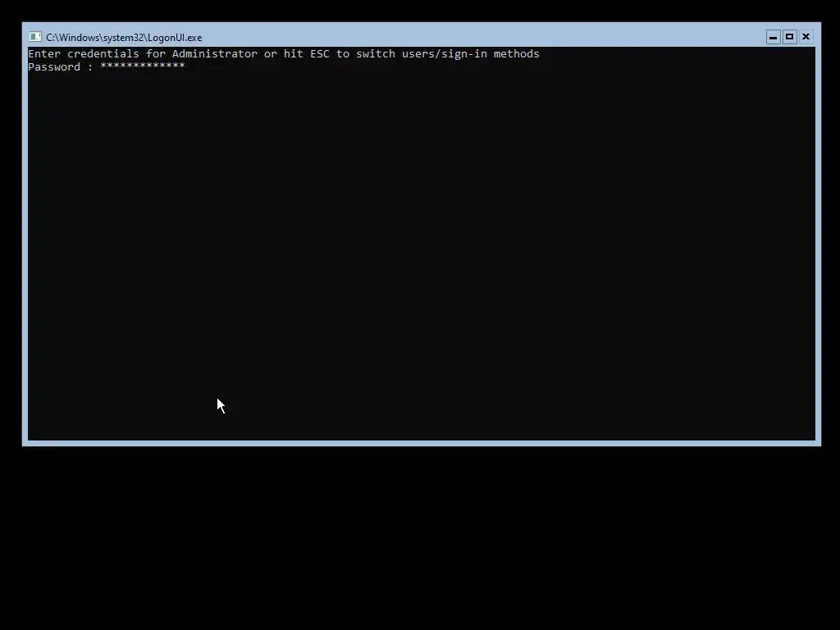Screen dimensions: 840x630
Task: Close the LogonUI.exe console window
Action: [x=806, y=37]
